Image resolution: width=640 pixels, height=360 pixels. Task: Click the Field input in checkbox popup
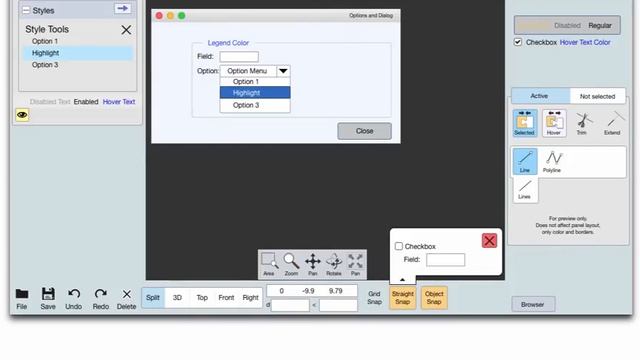click(x=445, y=260)
